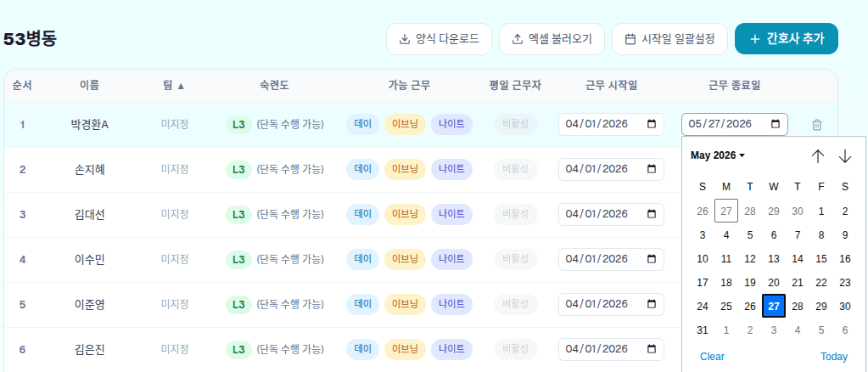Screen dimensions: 868x372
Task: Go to previous month with up arrow
Action: [x=818, y=156]
